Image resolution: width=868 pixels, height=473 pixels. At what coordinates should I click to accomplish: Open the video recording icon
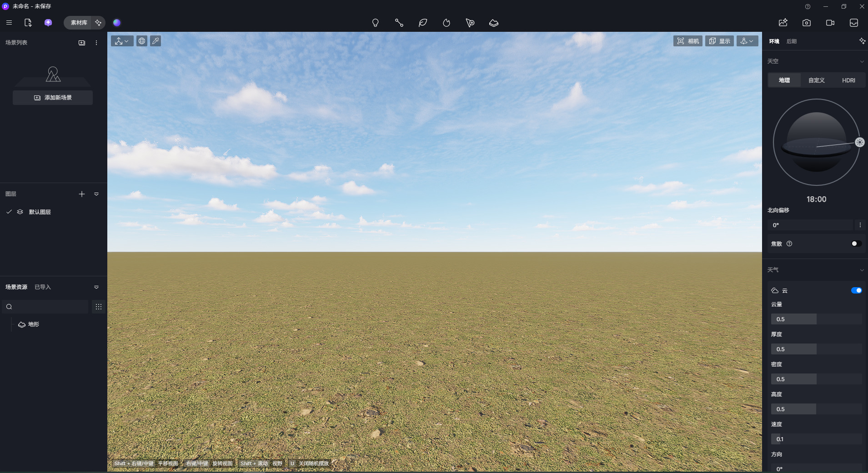[x=830, y=23]
